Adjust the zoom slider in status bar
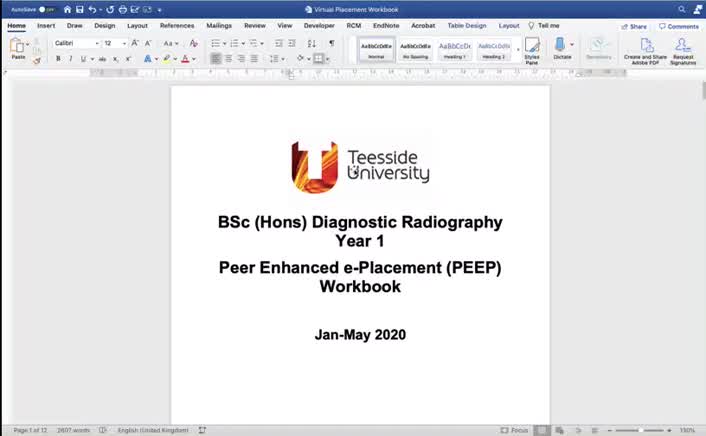 pyautogui.click(x=640, y=430)
